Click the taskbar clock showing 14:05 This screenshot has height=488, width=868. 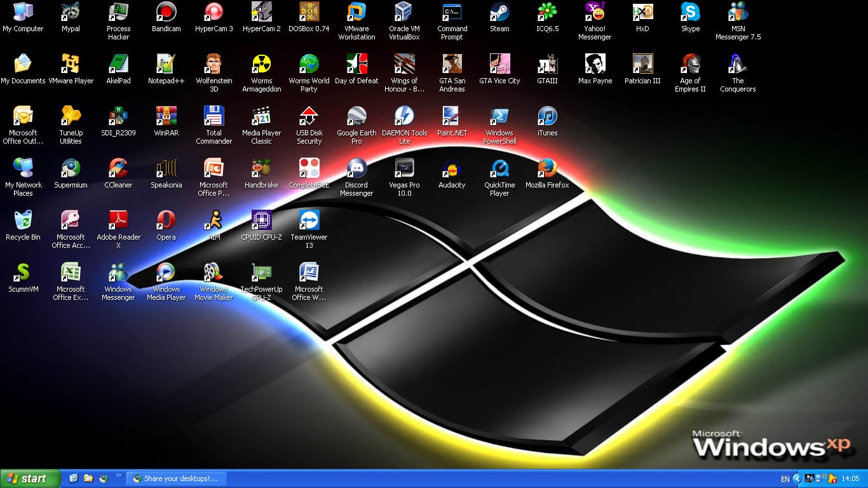coord(850,478)
